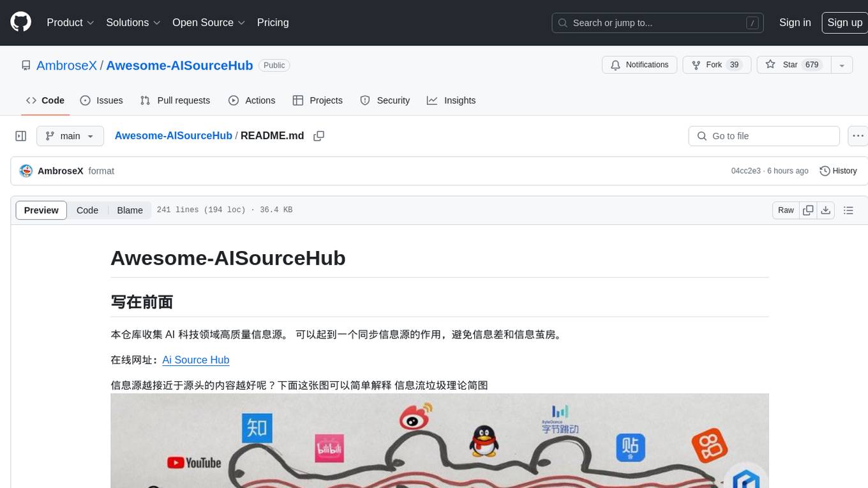Click the 39 fork count
The image size is (868, 488).
tap(734, 65)
